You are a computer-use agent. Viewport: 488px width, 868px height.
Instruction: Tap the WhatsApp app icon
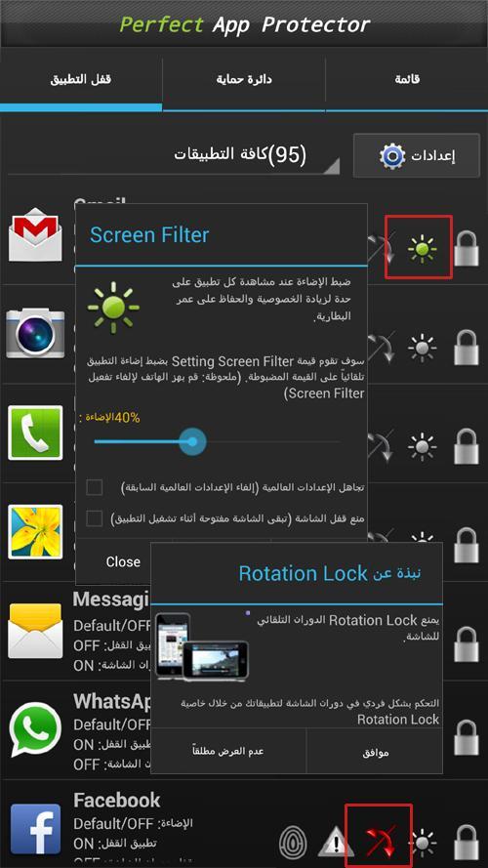pyautogui.click(x=35, y=730)
